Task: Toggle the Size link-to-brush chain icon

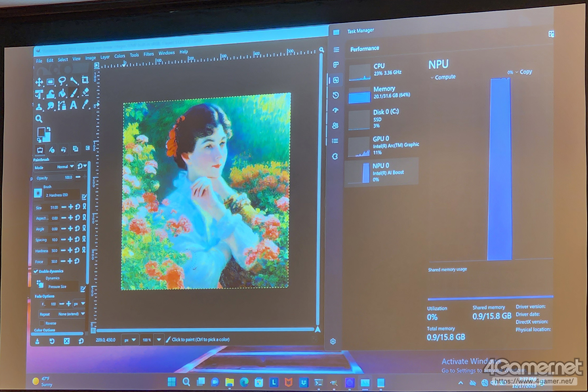Action: [x=84, y=207]
